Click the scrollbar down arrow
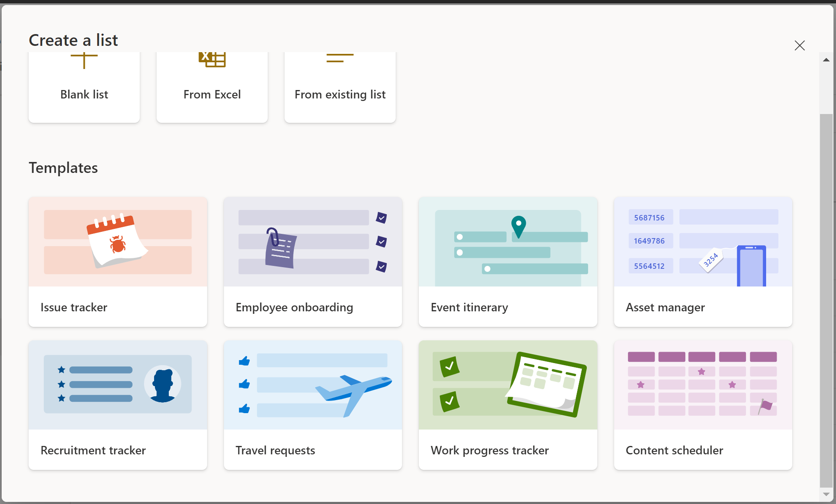The height and width of the screenshot is (504, 836). coord(826,495)
